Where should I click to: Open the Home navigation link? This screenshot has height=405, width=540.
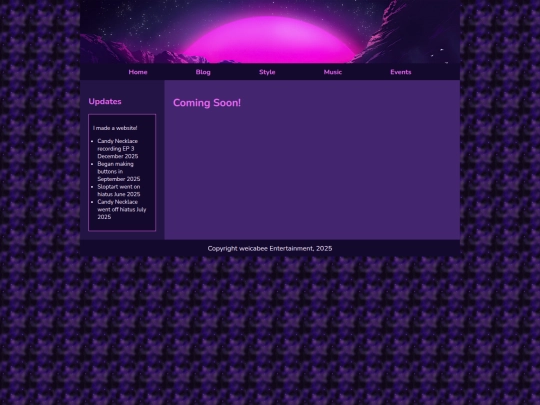click(138, 72)
